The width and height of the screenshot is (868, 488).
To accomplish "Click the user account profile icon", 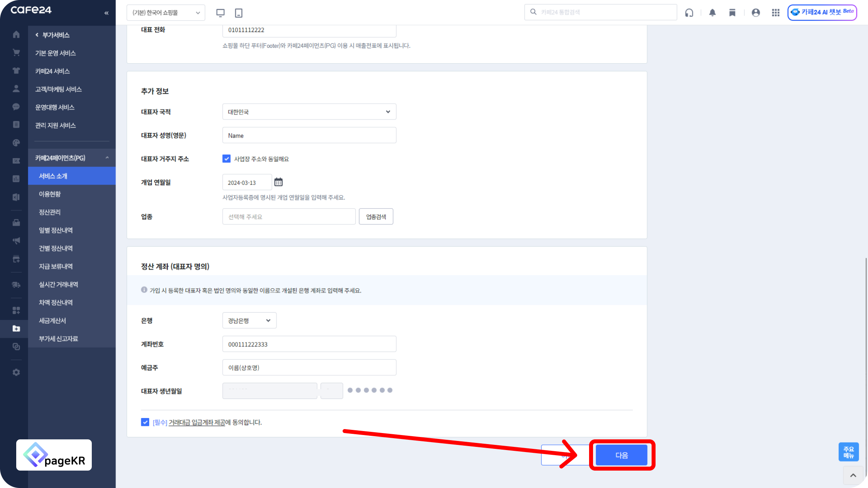I will 756,13.
